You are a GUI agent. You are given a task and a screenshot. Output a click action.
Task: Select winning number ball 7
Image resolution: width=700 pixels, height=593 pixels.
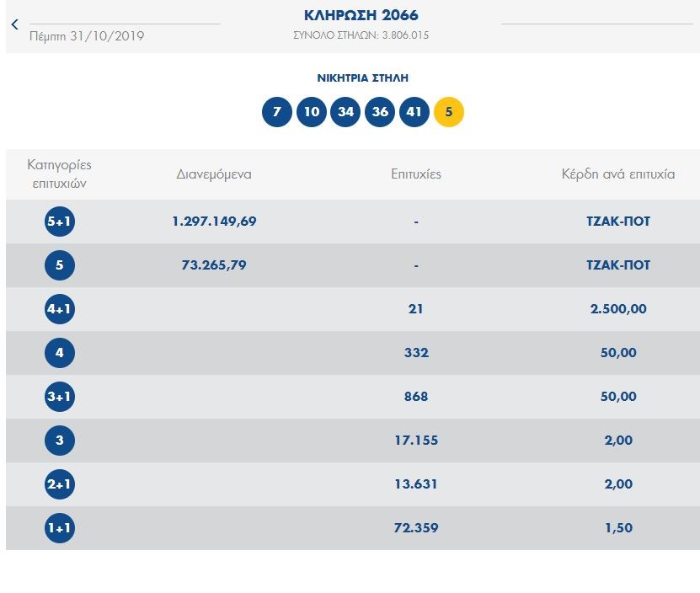277,112
